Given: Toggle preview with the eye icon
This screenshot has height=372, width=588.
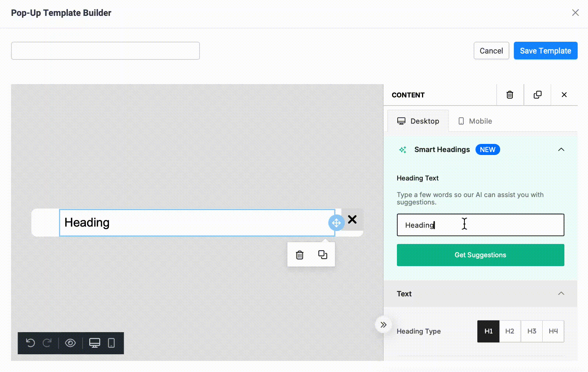Looking at the screenshot, I should click(70, 343).
